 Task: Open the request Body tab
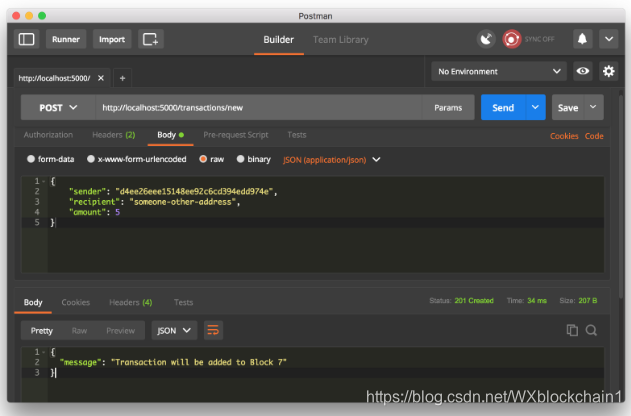coord(171,135)
